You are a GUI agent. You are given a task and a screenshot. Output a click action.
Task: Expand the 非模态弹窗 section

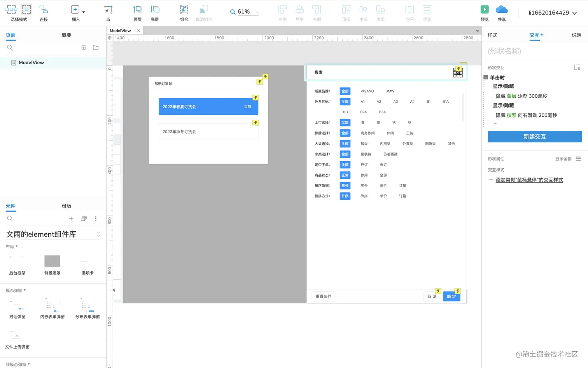(x=17, y=364)
